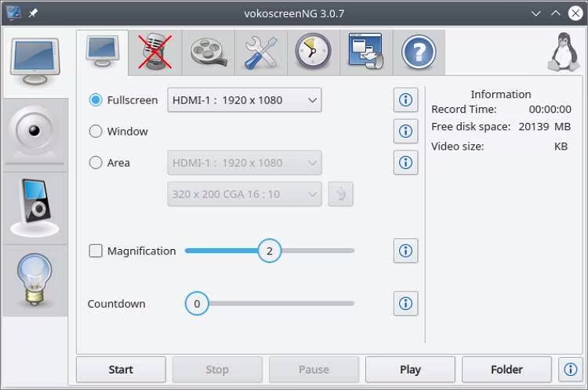Switch to the clock timer tab

314,52
